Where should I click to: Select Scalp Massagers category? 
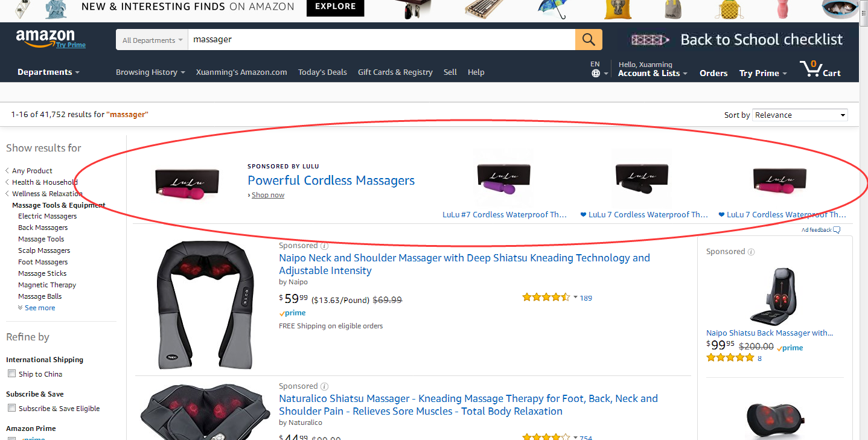[x=44, y=250]
